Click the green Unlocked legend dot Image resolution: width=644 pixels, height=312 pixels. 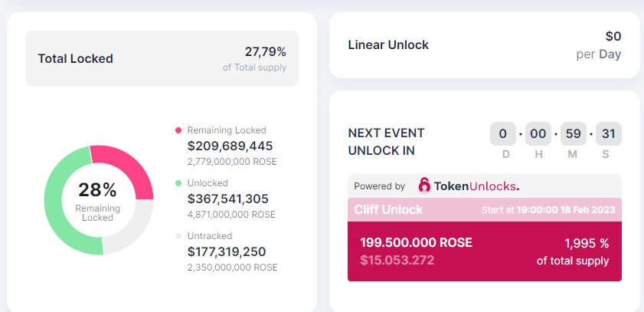(178, 183)
